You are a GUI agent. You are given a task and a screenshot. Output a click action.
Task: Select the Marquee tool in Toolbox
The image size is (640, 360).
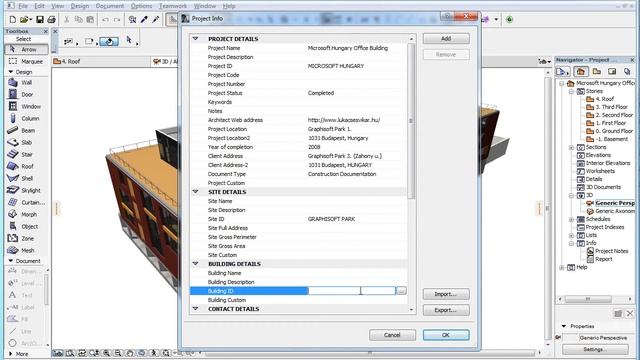(x=26, y=61)
